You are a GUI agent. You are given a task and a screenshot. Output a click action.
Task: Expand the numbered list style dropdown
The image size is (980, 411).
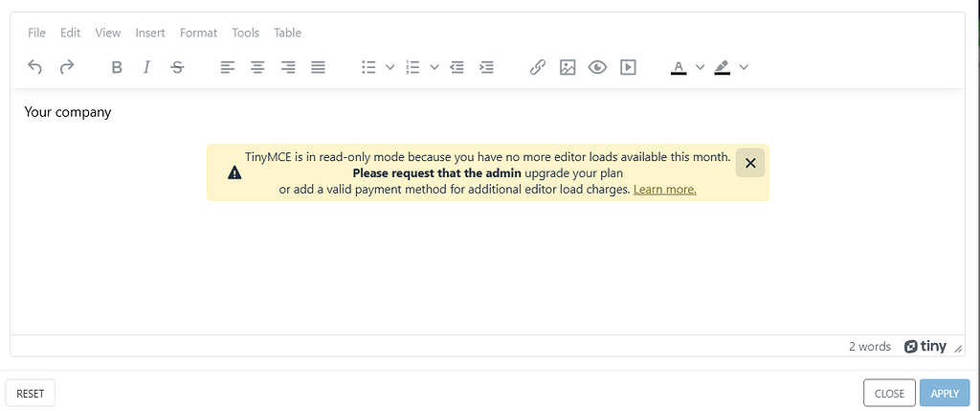point(434,67)
